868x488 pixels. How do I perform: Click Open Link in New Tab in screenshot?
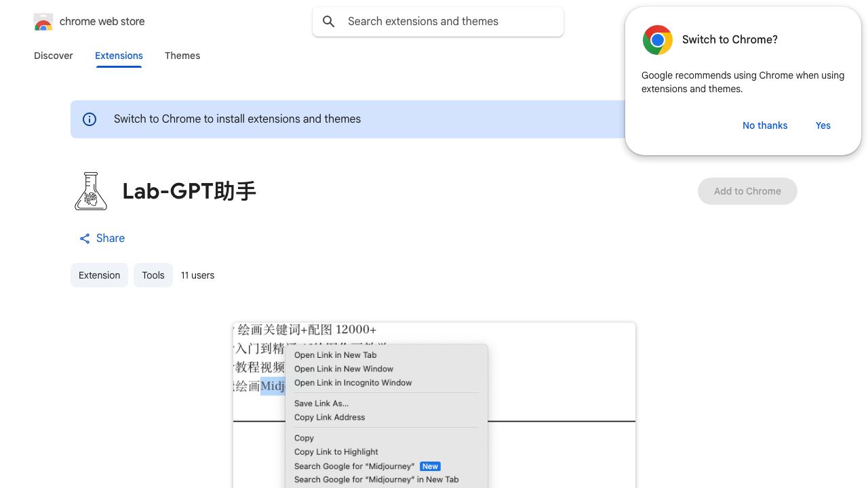335,355
